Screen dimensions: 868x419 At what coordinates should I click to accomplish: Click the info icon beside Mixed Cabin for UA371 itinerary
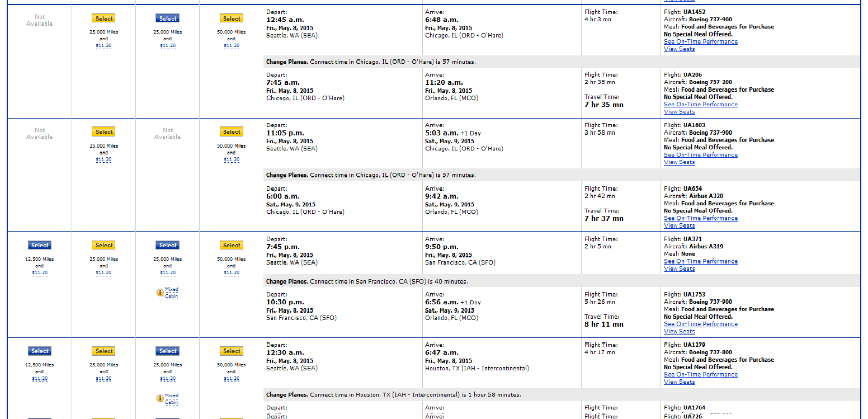coord(160,293)
